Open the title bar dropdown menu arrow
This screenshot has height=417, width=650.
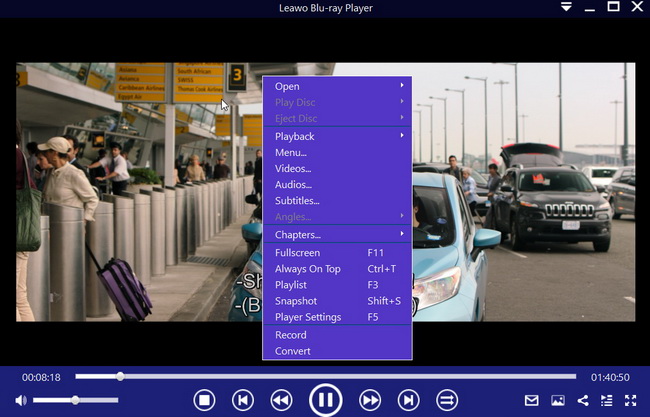click(x=566, y=7)
